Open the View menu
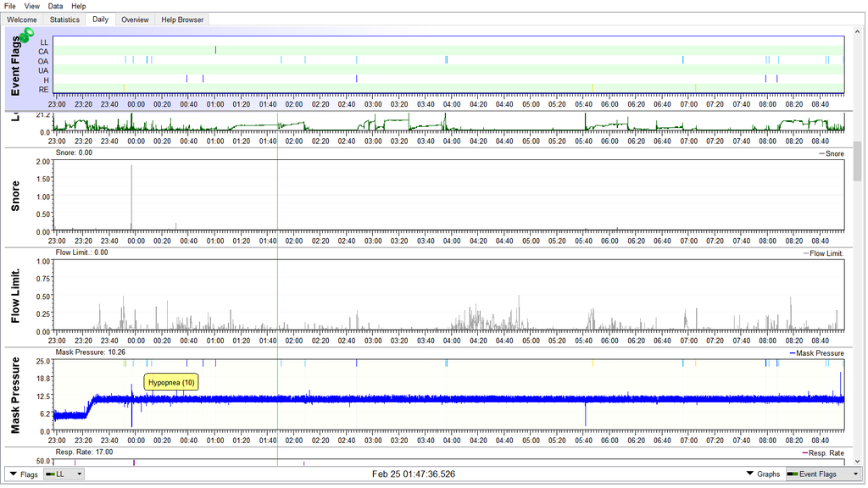The height and width of the screenshot is (488, 868). click(32, 6)
